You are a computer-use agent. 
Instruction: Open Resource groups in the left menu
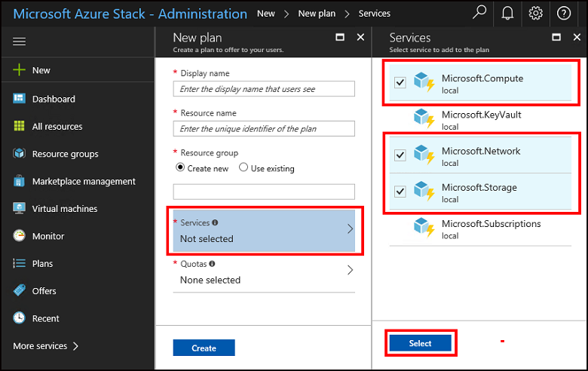(x=65, y=154)
